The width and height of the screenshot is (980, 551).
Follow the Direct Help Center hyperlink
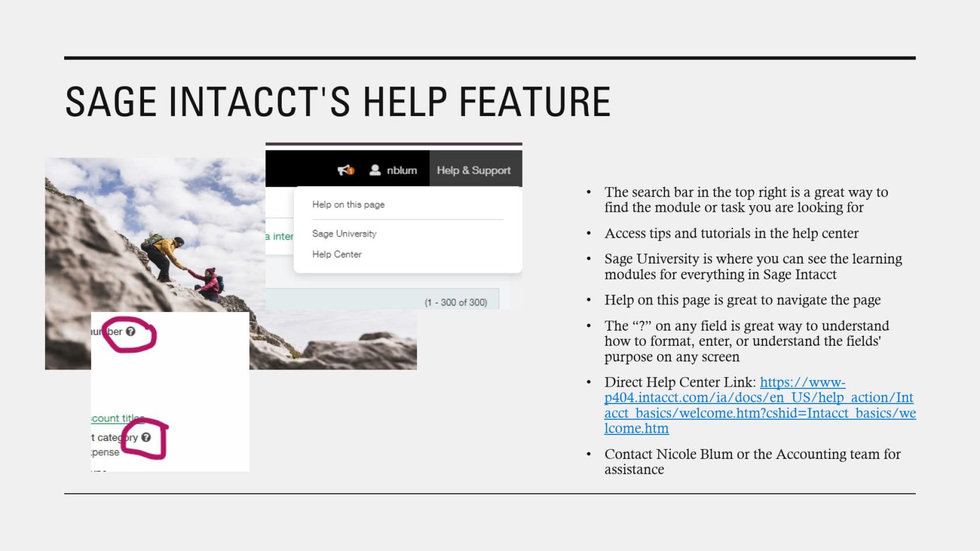pos(758,405)
